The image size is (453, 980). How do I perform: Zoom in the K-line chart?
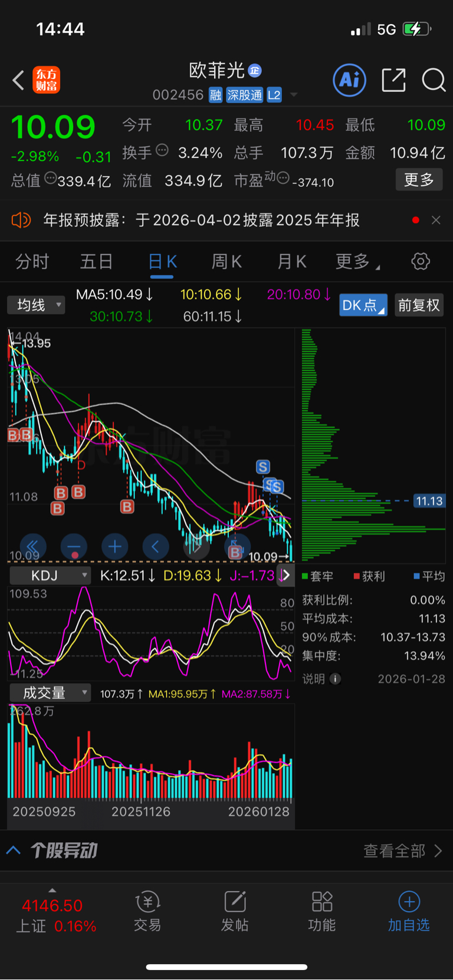pyautogui.click(x=114, y=547)
